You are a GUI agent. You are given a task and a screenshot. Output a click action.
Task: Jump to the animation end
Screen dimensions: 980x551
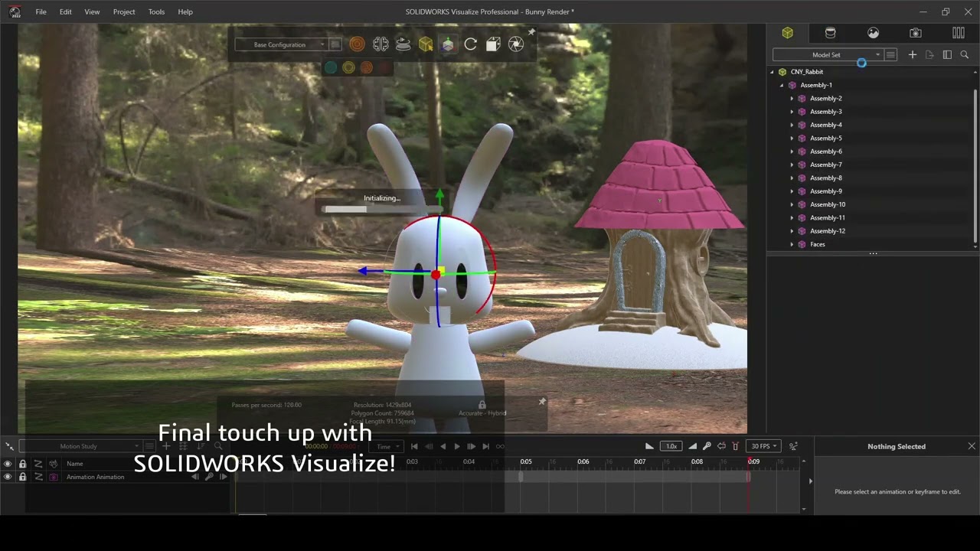(485, 446)
